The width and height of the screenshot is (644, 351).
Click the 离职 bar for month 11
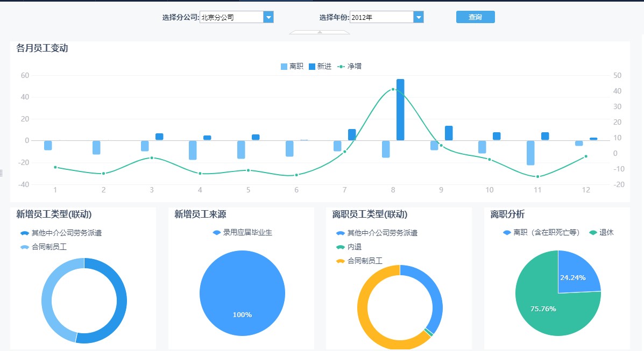(530, 153)
